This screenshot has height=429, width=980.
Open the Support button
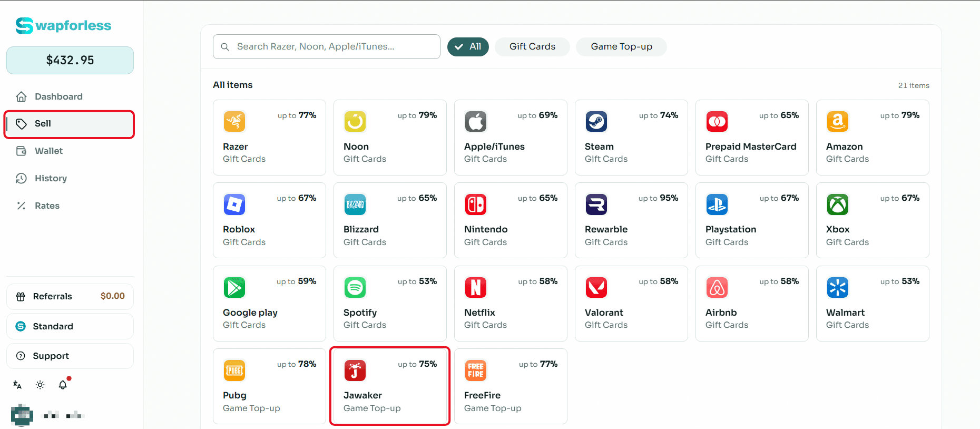pos(70,356)
